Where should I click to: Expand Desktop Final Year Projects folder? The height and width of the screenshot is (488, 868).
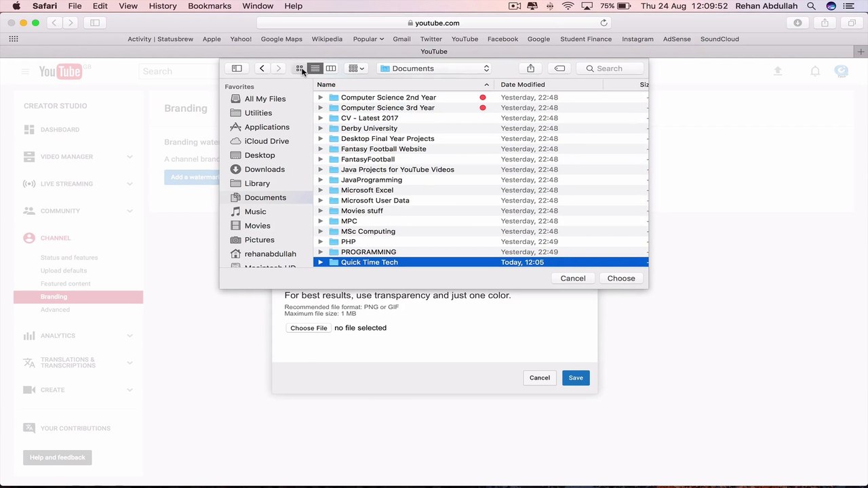(x=321, y=139)
